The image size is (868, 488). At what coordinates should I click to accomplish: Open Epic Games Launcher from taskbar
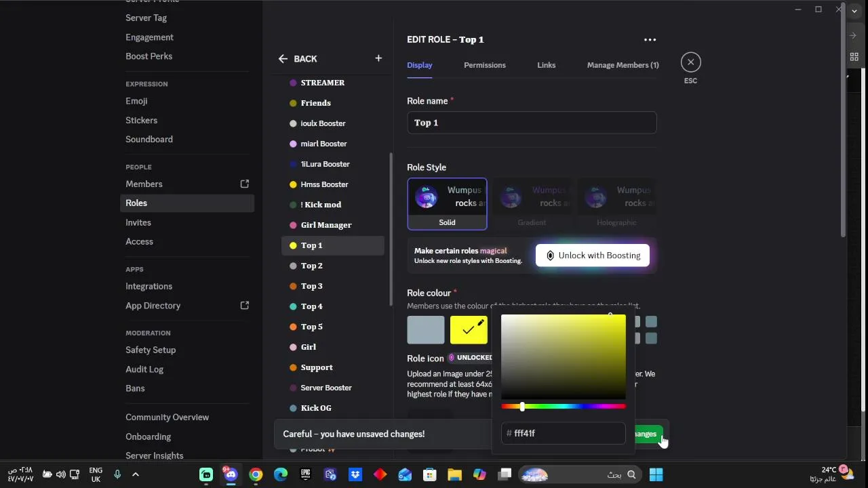pyautogui.click(x=305, y=474)
